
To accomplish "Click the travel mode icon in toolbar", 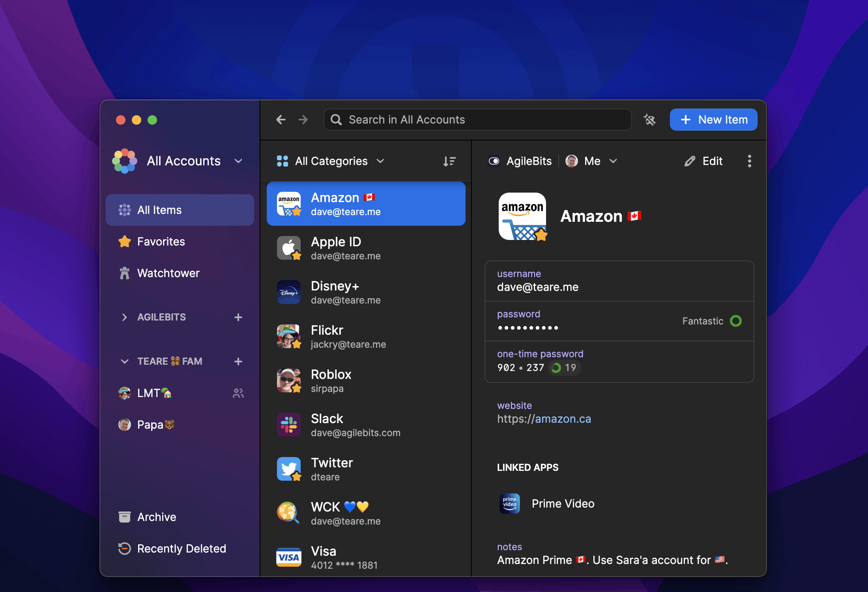I will pos(649,119).
